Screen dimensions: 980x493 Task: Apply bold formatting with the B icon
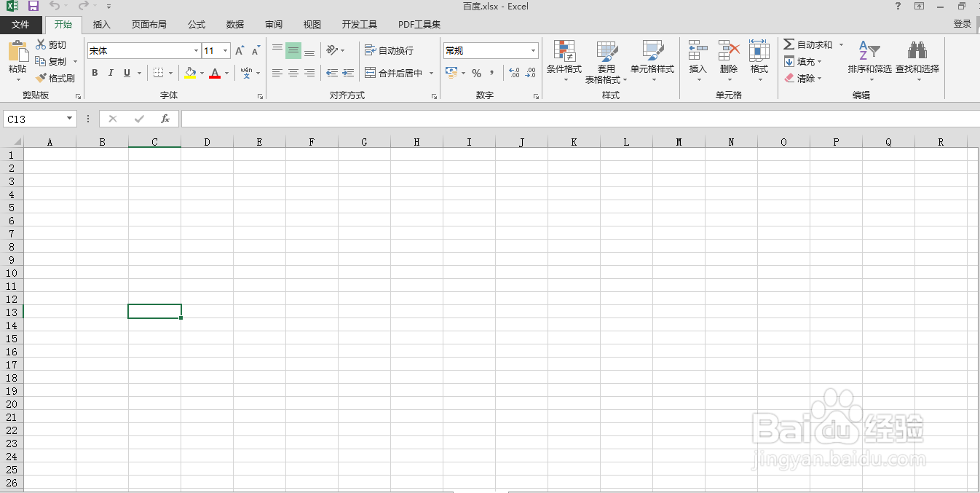pyautogui.click(x=94, y=73)
